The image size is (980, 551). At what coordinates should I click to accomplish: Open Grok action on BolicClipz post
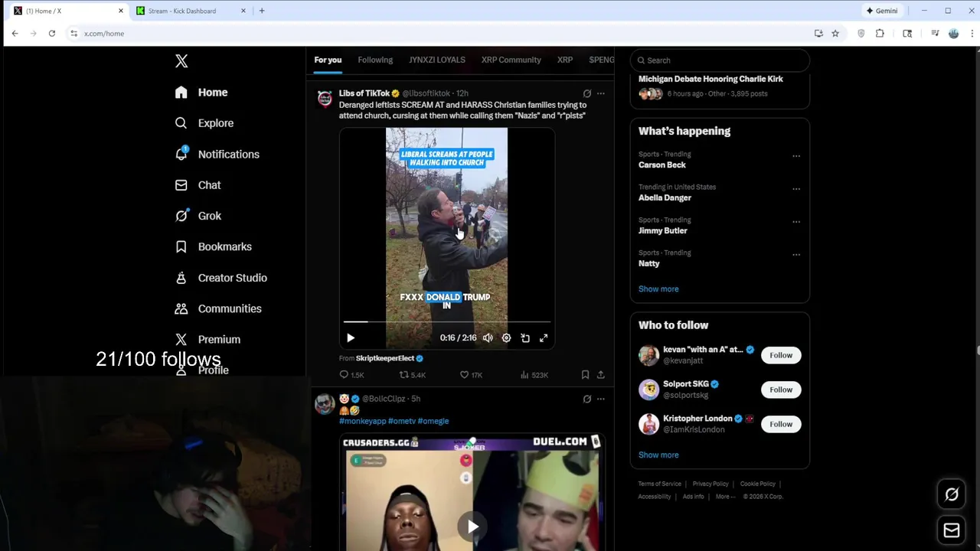pyautogui.click(x=587, y=399)
